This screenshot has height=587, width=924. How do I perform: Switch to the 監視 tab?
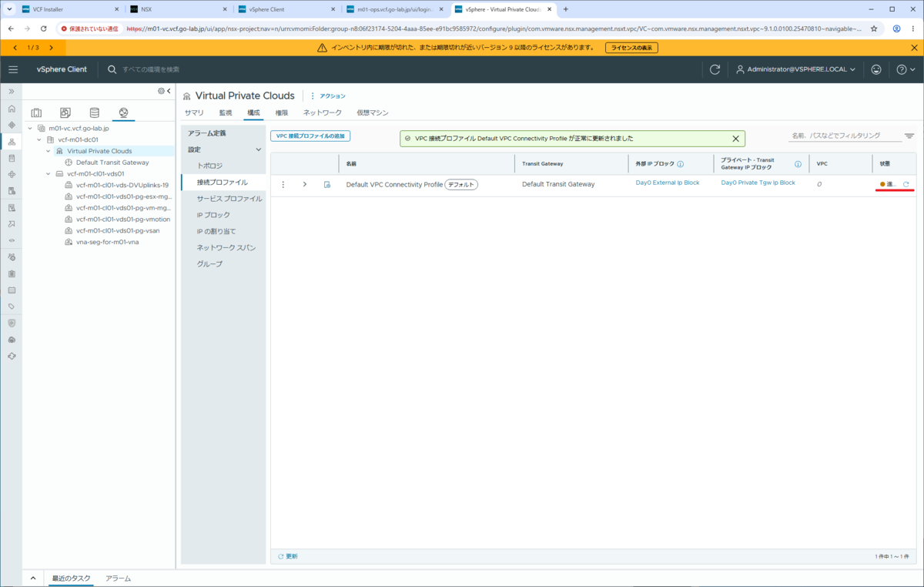[x=226, y=112]
